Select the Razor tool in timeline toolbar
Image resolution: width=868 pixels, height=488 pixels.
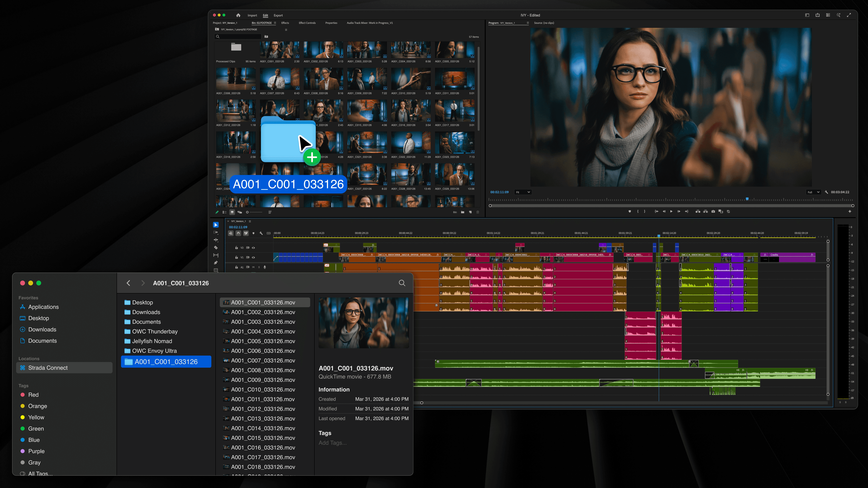(x=216, y=248)
